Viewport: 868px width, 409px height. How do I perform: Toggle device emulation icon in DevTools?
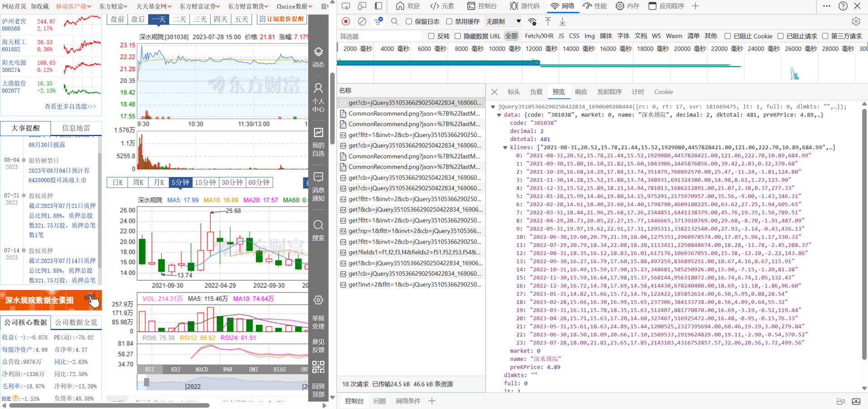coord(362,6)
